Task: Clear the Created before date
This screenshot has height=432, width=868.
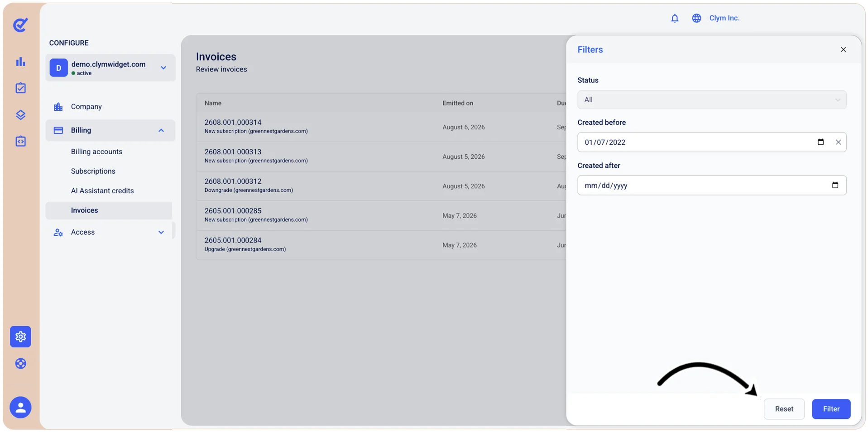Action: [x=838, y=142]
